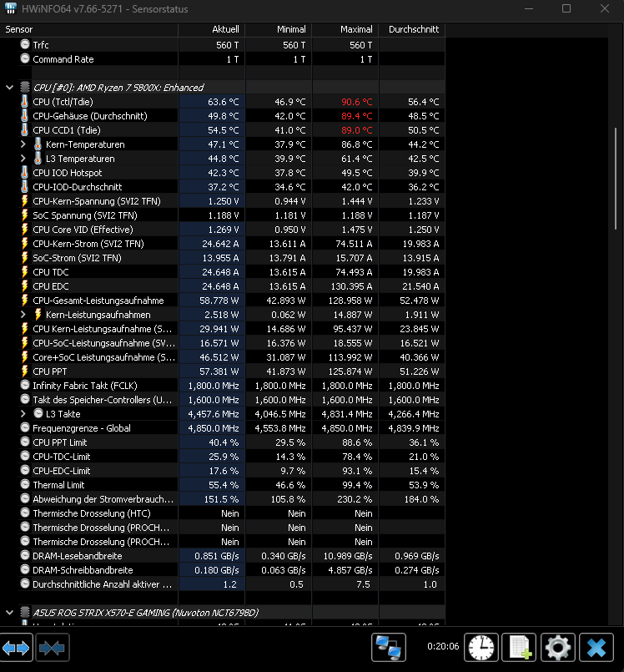Select DRAM-Schreibbandbreite row
Screen dimensions: 624x672
coord(231,570)
